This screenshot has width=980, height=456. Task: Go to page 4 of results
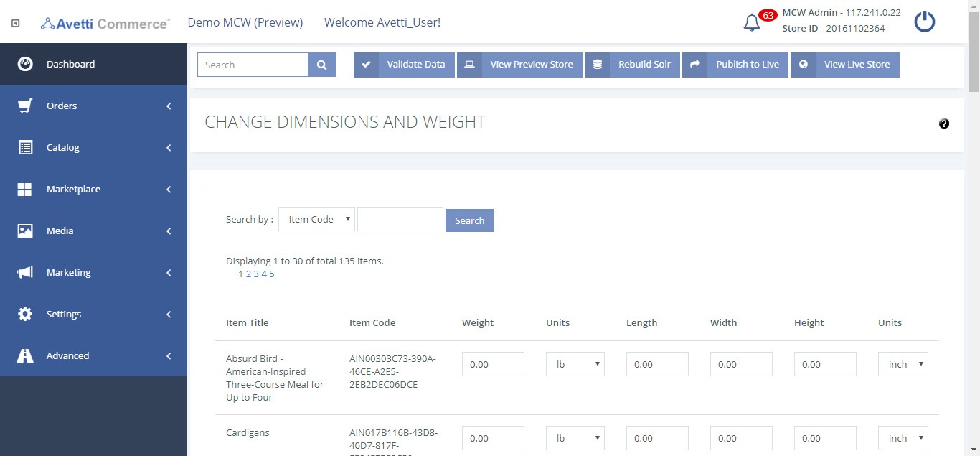(264, 274)
